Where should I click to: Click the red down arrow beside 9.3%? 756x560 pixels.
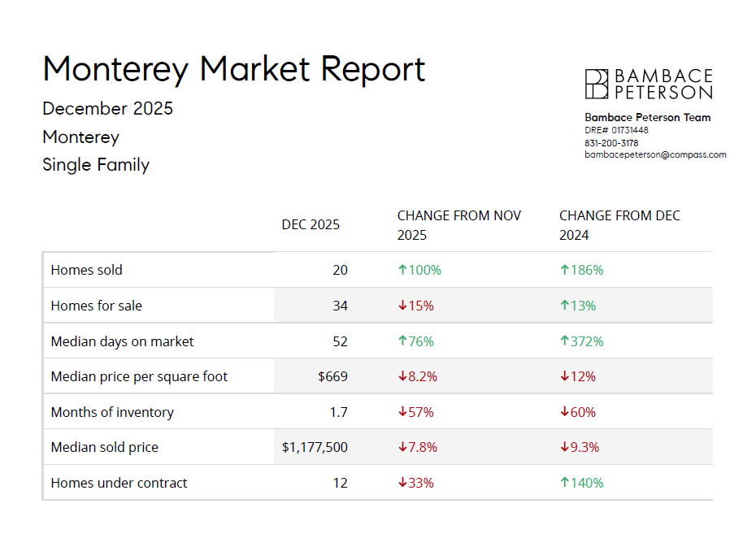point(564,448)
